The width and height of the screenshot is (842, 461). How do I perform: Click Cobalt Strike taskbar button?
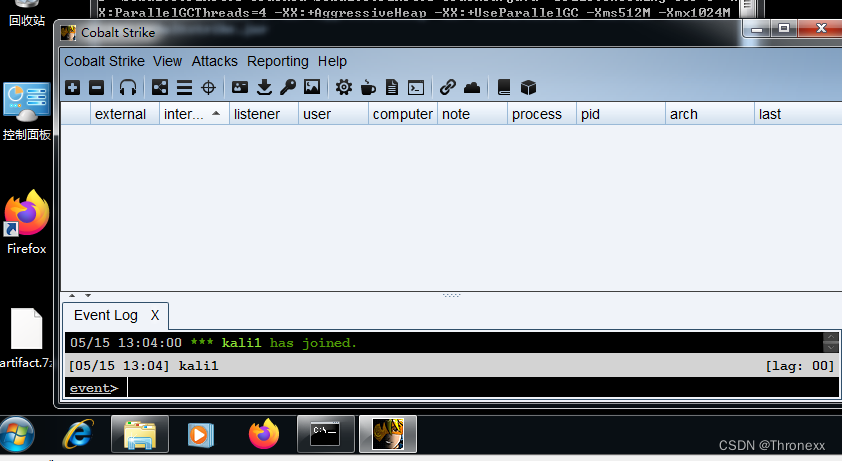388,434
